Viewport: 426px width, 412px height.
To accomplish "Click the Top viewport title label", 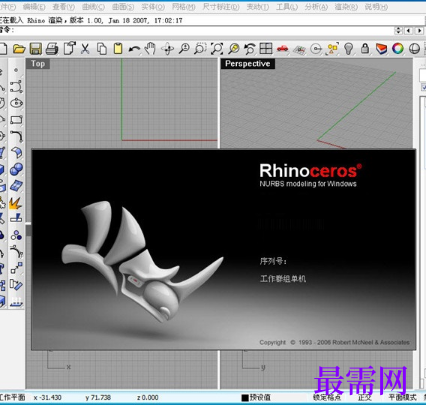I will pyautogui.click(x=38, y=64).
